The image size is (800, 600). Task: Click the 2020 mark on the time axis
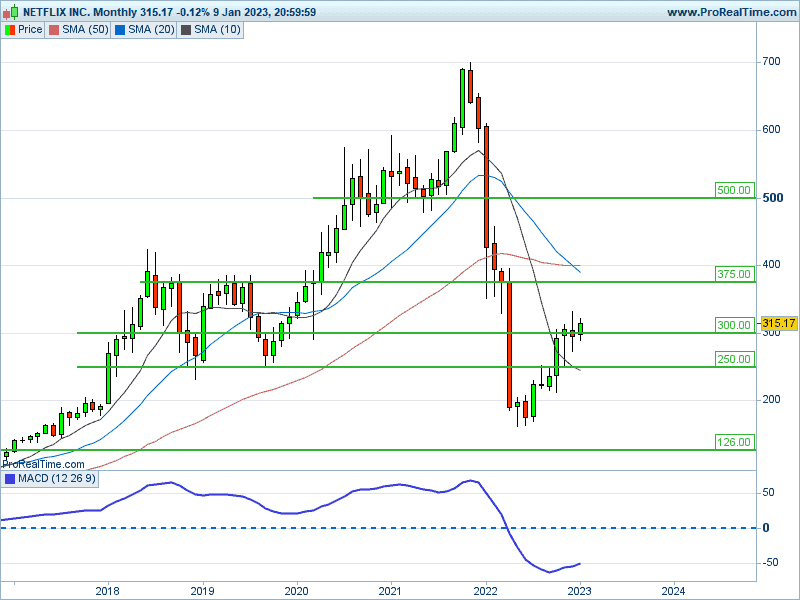point(297,590)
